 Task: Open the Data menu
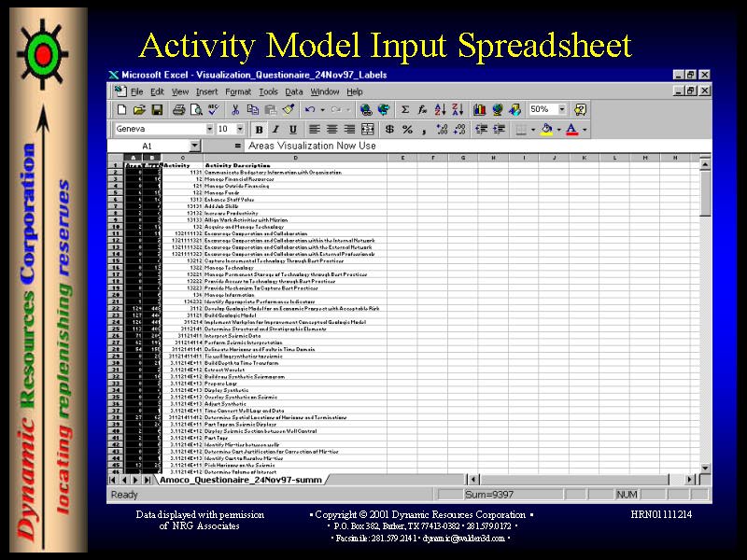(x=293, y=91)
